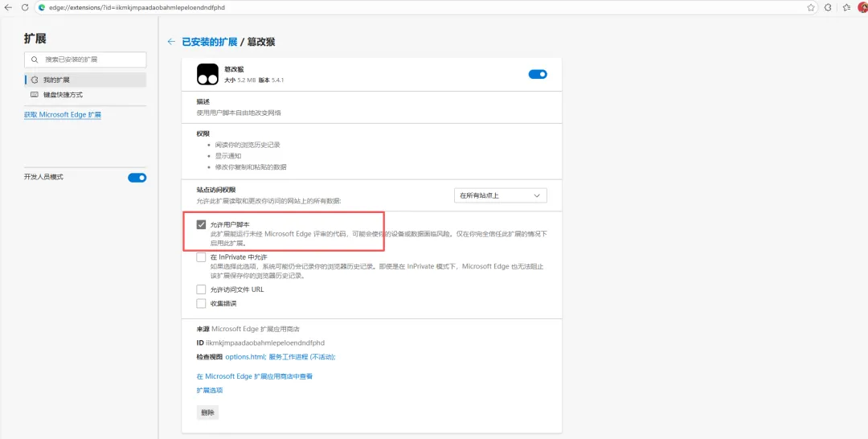868x439 pixels.
Task: Open 在 Microsoft Edge 扩展应用商店中查看 link
Action: [x=255, y=376]
